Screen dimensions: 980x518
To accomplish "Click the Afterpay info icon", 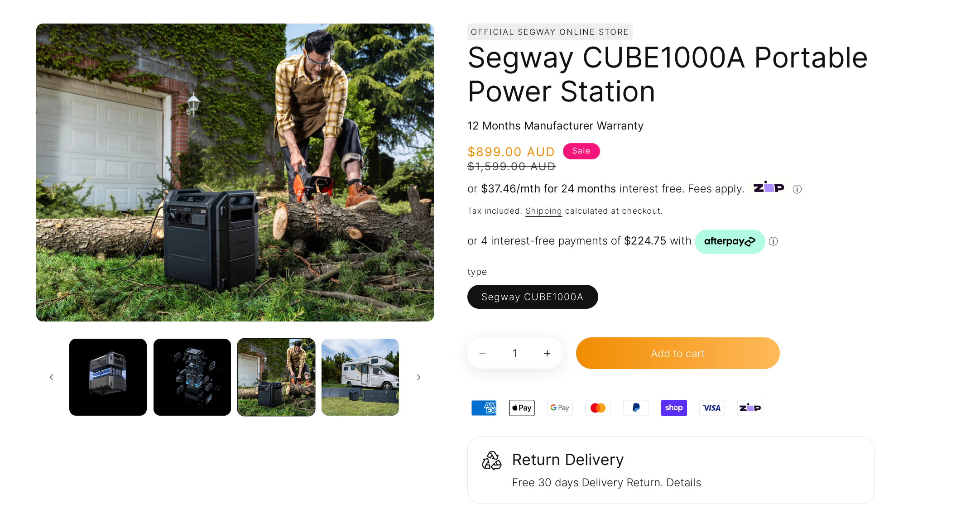I will 773,241.
